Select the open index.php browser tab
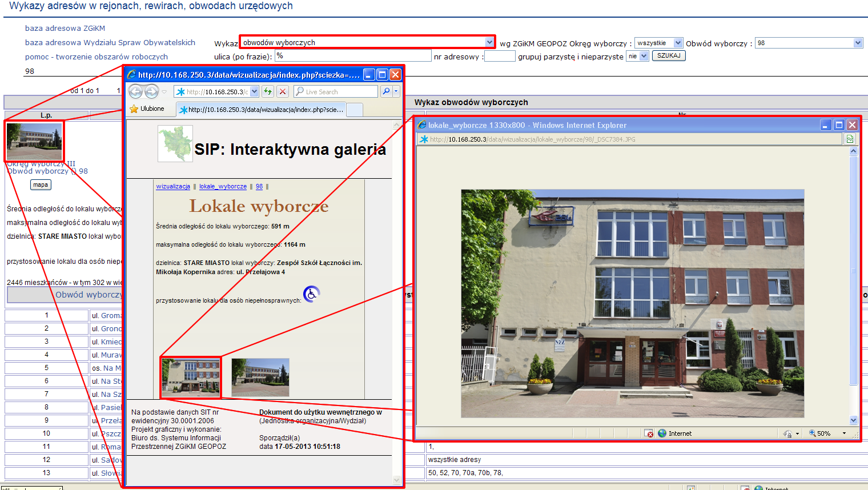Image resolution: width=868 pixels, height=490 pixels. coord(262,110)
